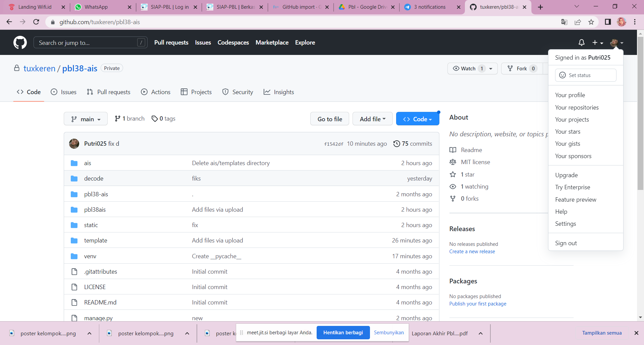Click Sembunyikan link in sharing bar
This screenshot has width=644, height=345.
(389, 333)
